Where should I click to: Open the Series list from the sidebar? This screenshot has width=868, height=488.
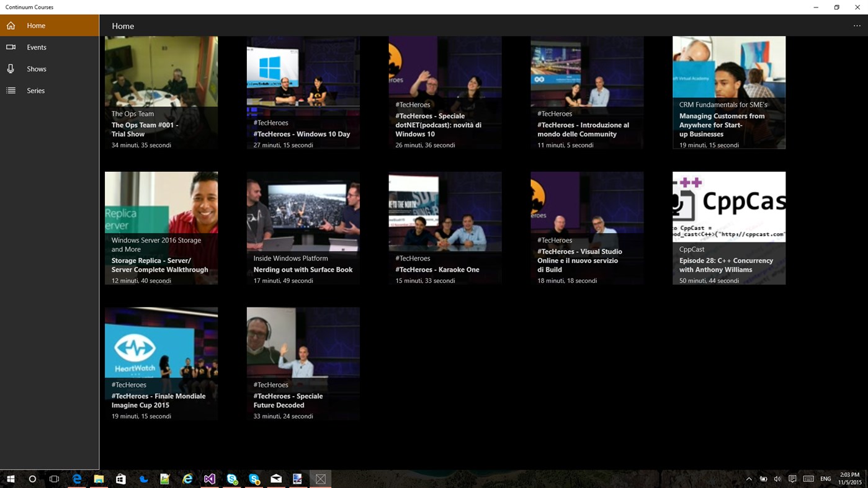[49, 91]
